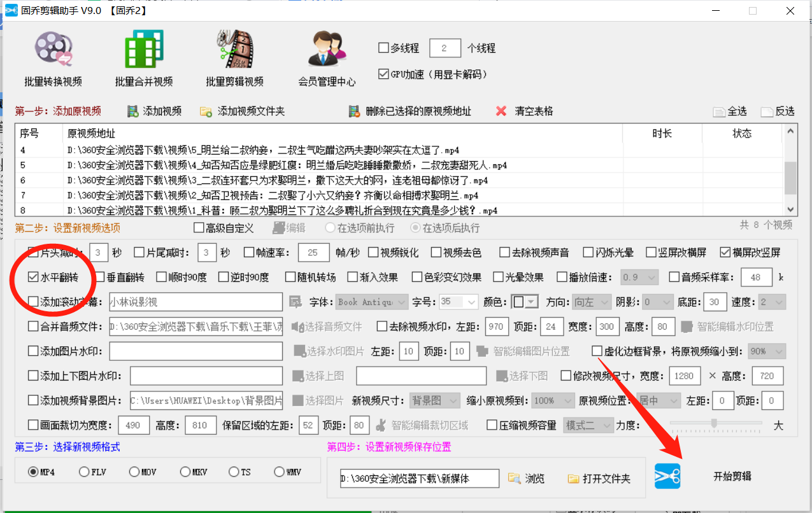This screenshot has width=812, height=513.
Task: Toggle the GPU加速 checkbox
Action: [x=383, y=74]
